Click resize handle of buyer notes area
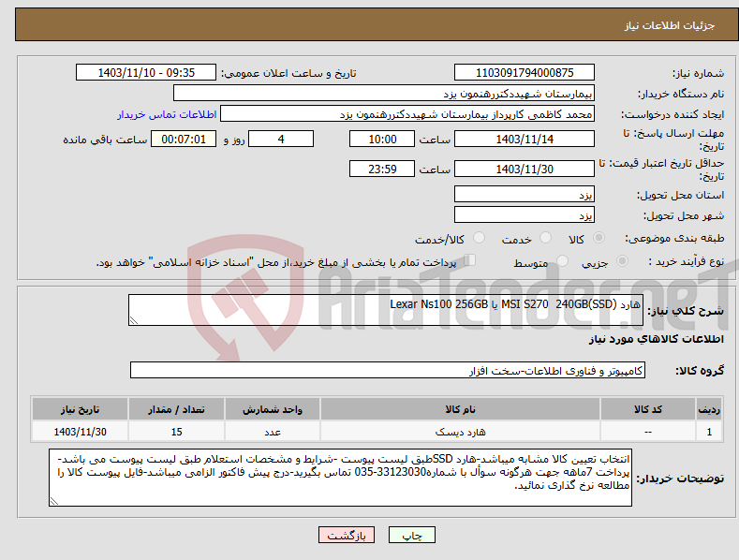Viewport: 739px width, 560px height. point(54,502)
